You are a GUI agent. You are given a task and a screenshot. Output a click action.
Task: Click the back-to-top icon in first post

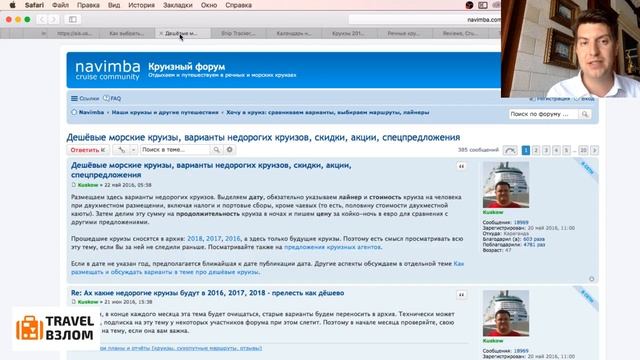pos(591,279)
